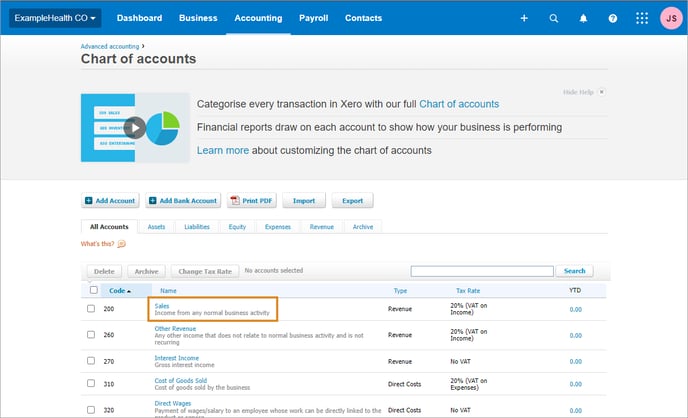The height and width of the screenshot is (418, 688).
Task: Open the Accounting menu
Action: coord(258,18)
